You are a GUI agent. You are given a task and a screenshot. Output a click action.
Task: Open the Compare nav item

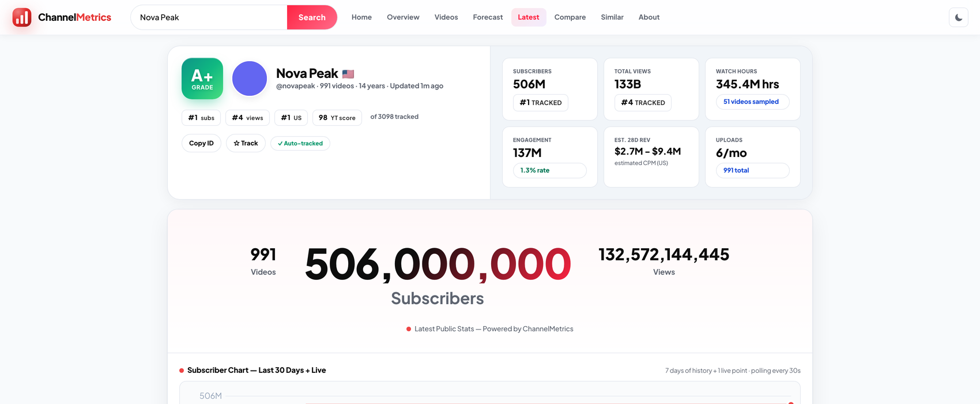pyautogui.click(x=570, y=17)
